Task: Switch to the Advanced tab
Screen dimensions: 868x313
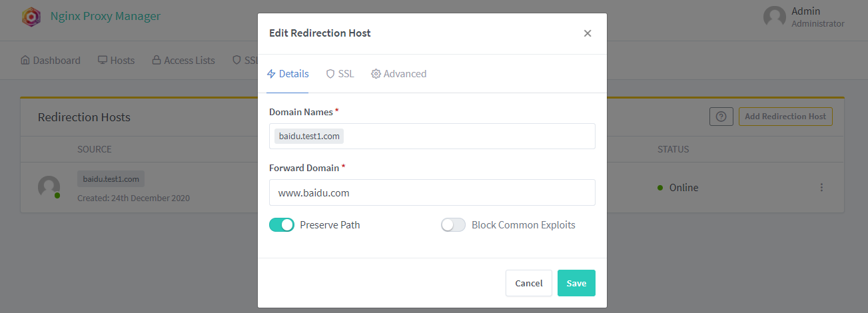Action: (x=398, y=74)
